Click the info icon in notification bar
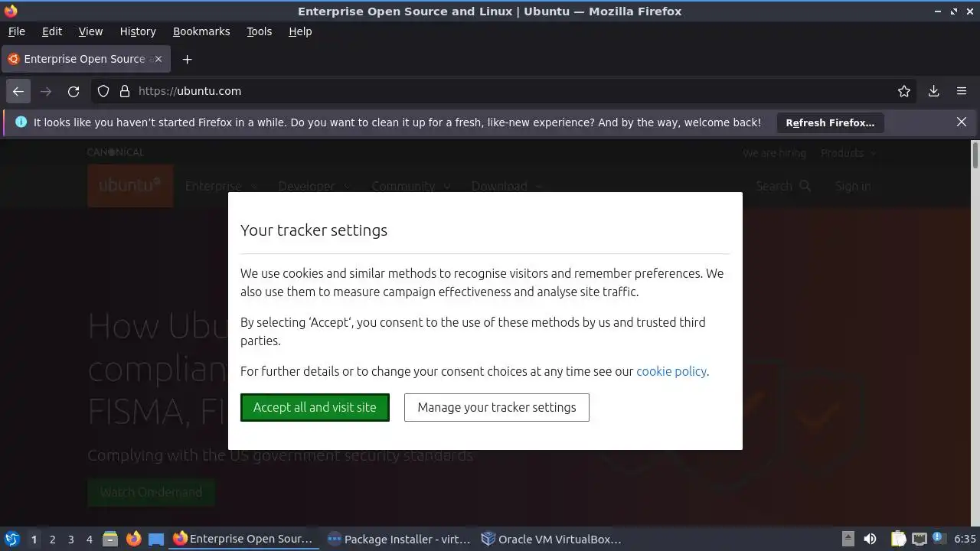Screen dimensions: 980x551 21,122
